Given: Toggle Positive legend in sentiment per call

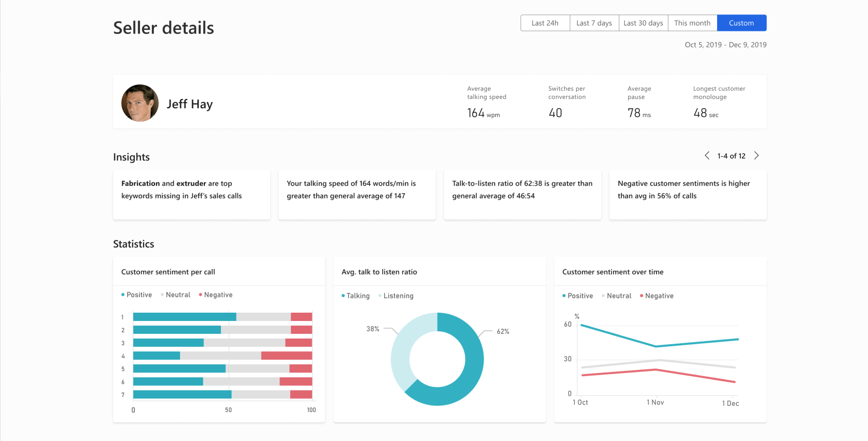Looking at the screenshot, I should tap(137, 295).
